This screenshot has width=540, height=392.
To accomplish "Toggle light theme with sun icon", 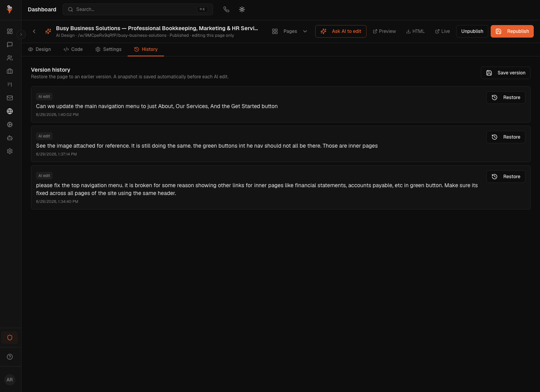I will click(x=242, y=9).
